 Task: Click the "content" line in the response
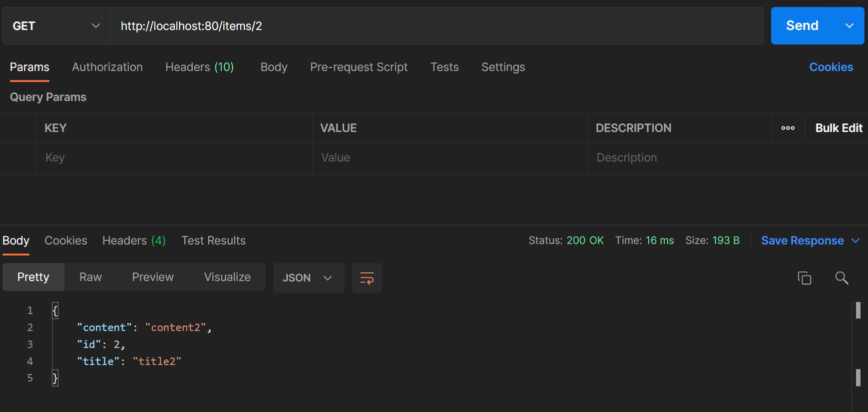point(144,327)
